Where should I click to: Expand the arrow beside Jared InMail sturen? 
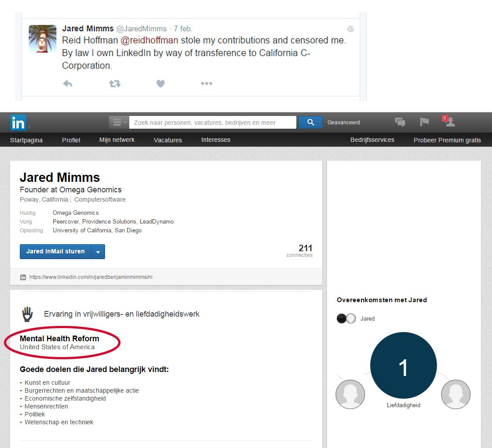(98, 252)
